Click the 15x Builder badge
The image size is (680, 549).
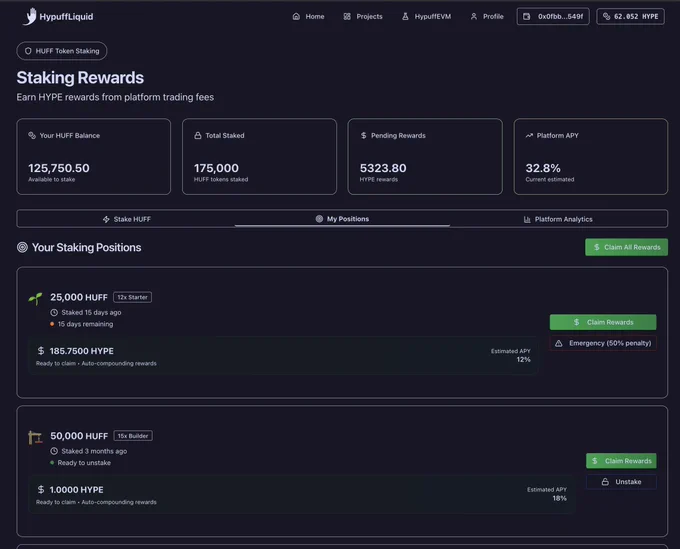coord(133,436)
